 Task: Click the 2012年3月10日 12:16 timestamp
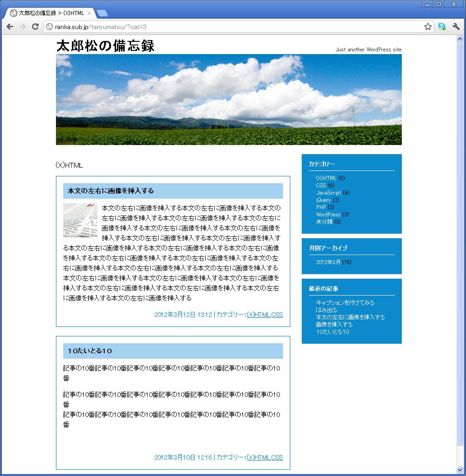click(x=183, y=457)
